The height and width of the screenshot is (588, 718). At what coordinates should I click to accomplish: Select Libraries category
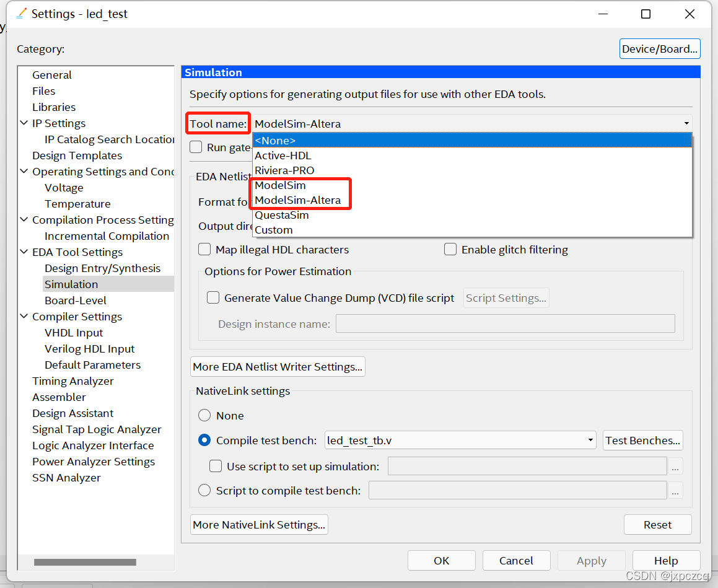54,107
